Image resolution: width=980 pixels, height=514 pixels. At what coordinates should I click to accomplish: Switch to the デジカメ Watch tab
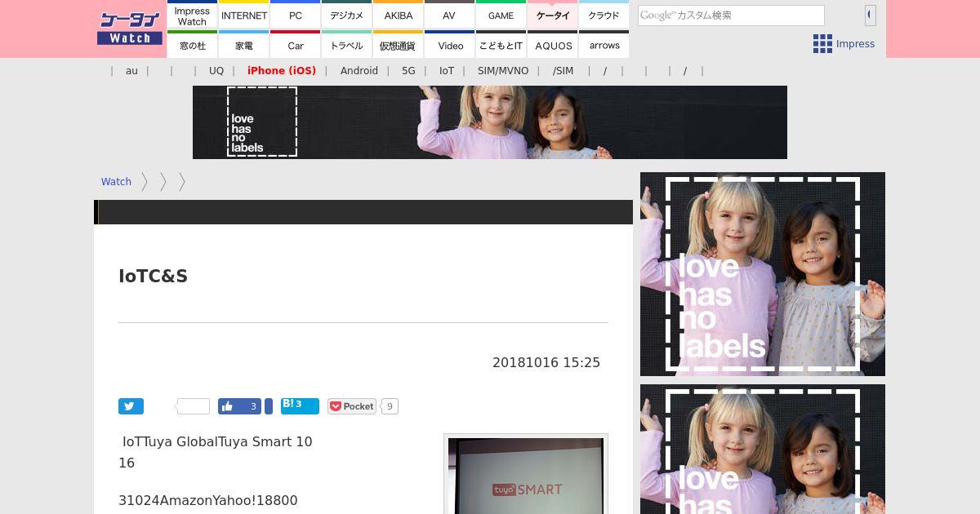click(x=347, y=16)
